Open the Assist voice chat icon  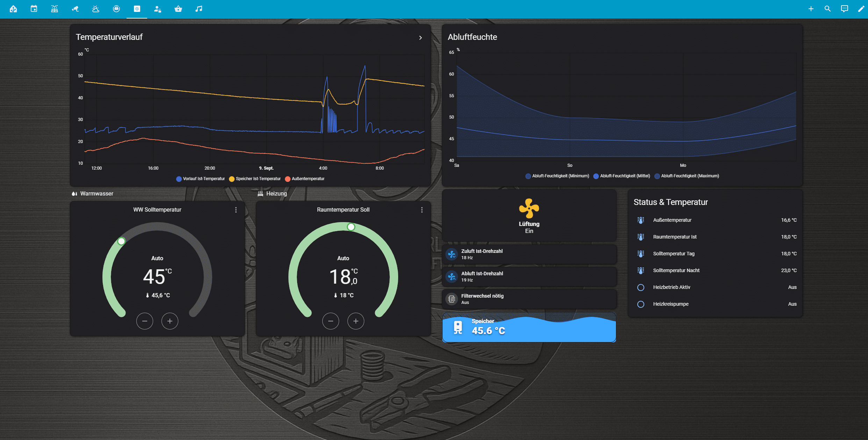click(x=844, y=9)
